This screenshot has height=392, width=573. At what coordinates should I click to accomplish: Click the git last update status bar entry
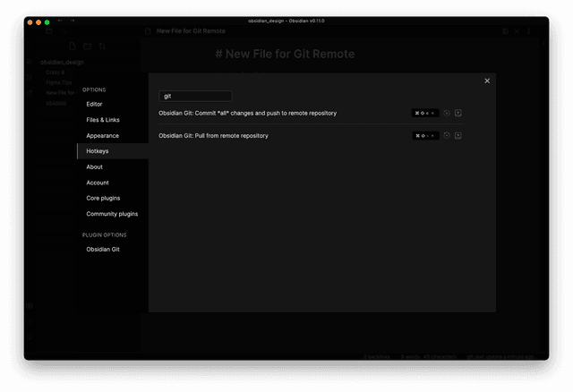pyautogui.click(x=500, y=356)
